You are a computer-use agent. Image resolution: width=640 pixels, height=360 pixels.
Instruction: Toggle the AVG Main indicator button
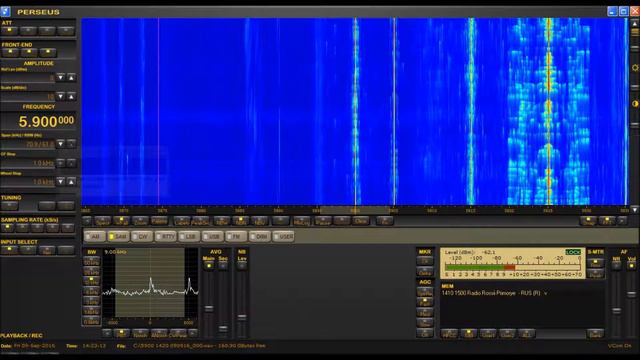tap(209, 266)
